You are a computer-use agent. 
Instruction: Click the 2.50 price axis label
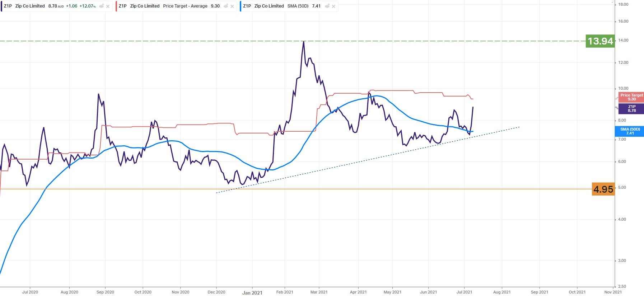(622, 286)
